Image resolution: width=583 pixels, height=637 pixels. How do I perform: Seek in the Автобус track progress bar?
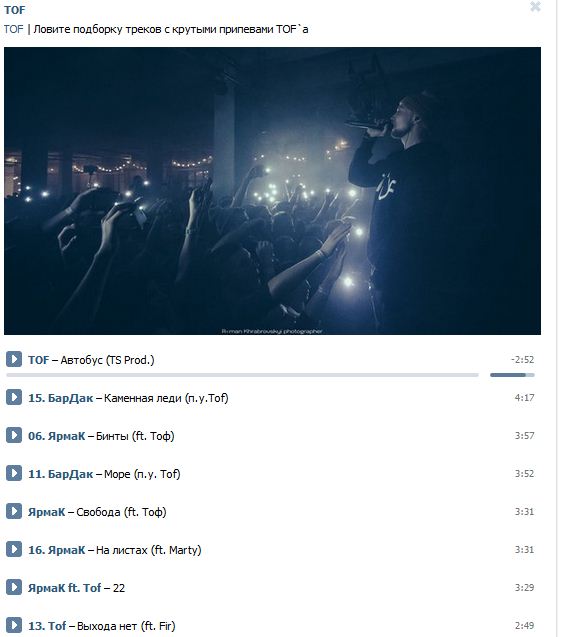pyautogui.click(x=243, y=375)
